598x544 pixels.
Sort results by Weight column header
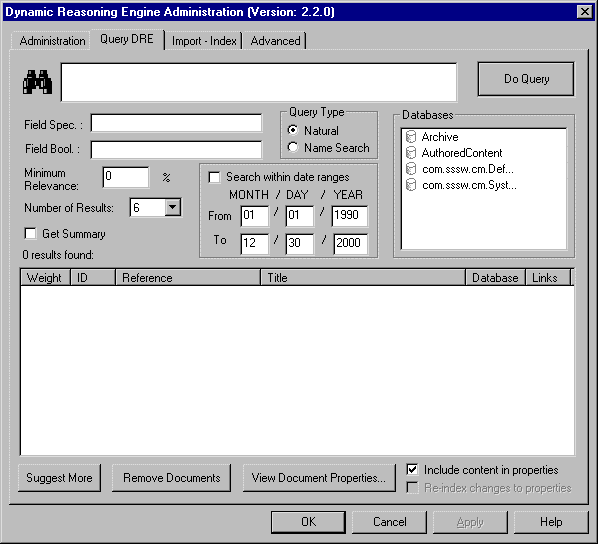[45, 277]
